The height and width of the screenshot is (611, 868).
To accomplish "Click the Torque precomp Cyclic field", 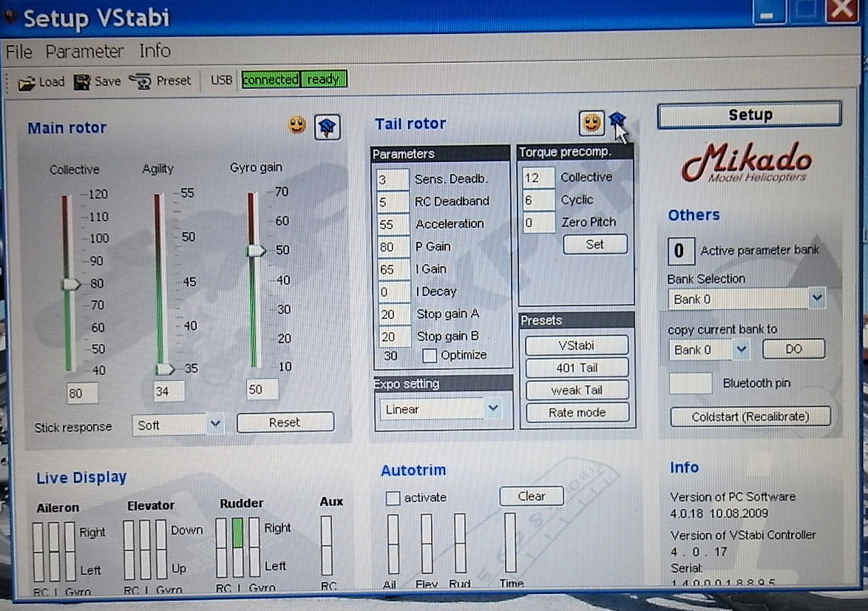I will pyautogui.click(x=538, y=200).
